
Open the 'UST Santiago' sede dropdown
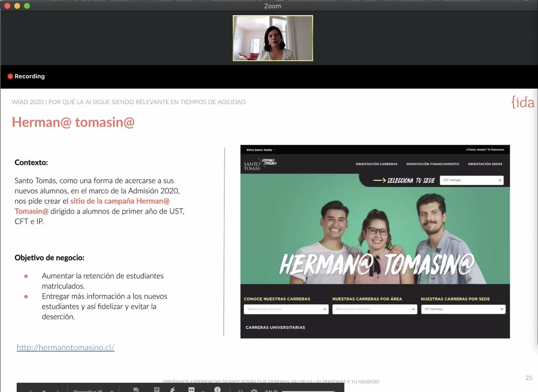tap(471, 180)
